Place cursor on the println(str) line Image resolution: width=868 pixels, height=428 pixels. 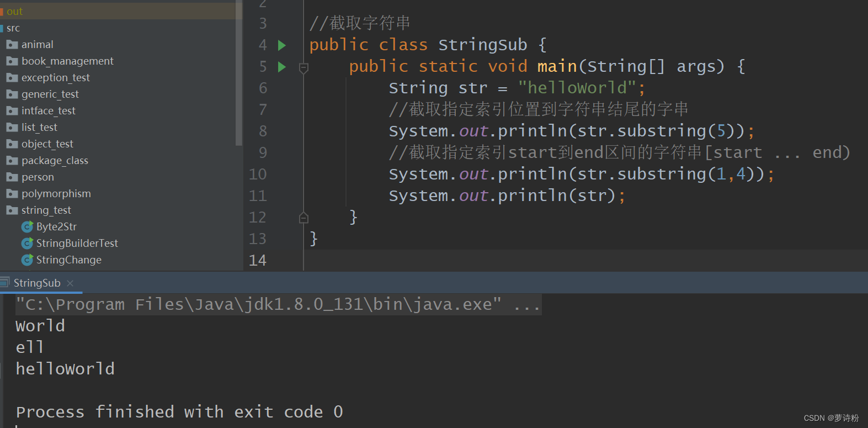[507, 195]
